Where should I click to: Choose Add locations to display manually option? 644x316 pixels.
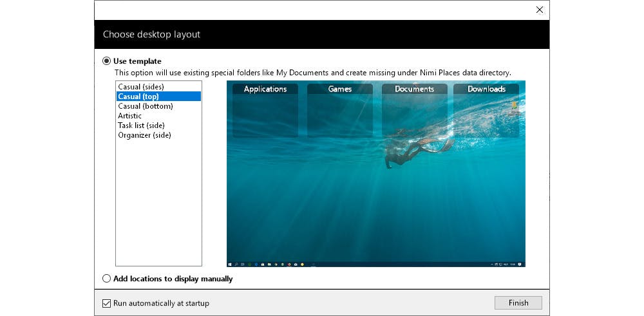click(x=107, y=279)
